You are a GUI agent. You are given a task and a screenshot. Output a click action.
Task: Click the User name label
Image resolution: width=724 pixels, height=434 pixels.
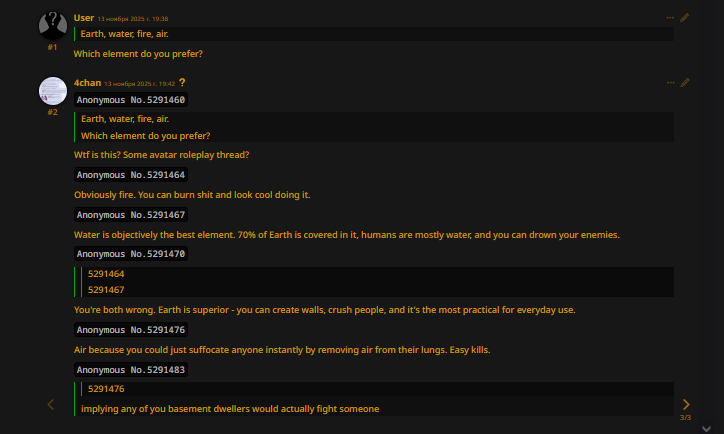(x=84, y=18)
